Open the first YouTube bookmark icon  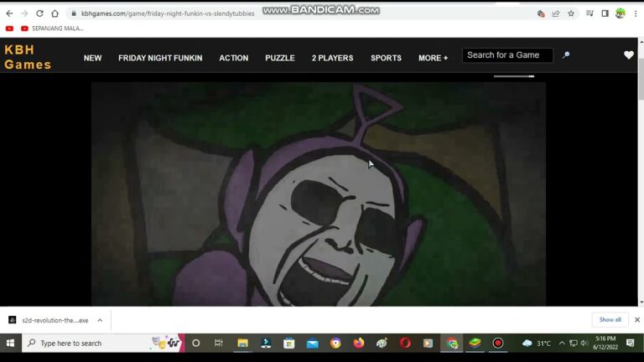[x=9, y=28]
